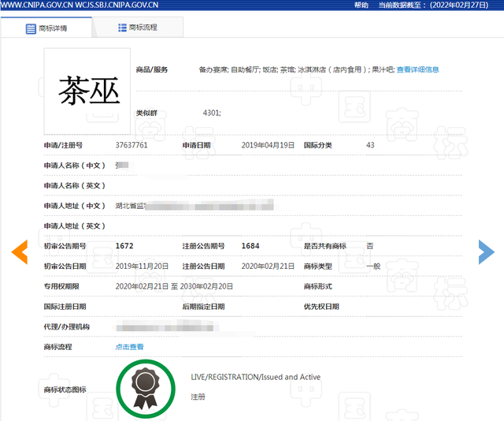Viewport: 504px width, 421px height.
Task: Click the 代理/办理机构 label
Action: point(66,326)
